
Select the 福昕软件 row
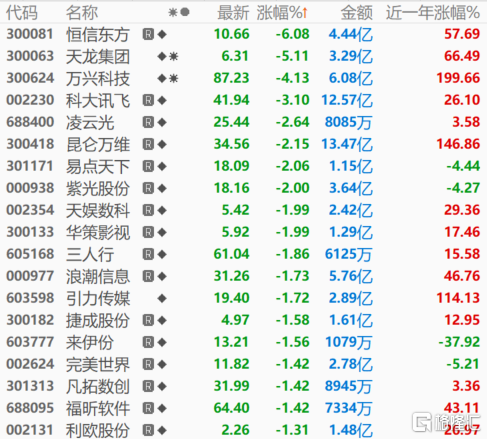(243, 408)
